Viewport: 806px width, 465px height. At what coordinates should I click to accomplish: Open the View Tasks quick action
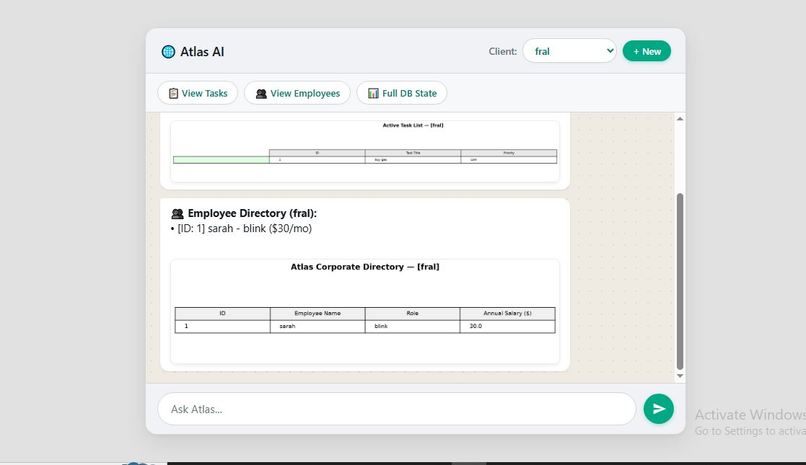pyautogui.click(x=198, y=93)
